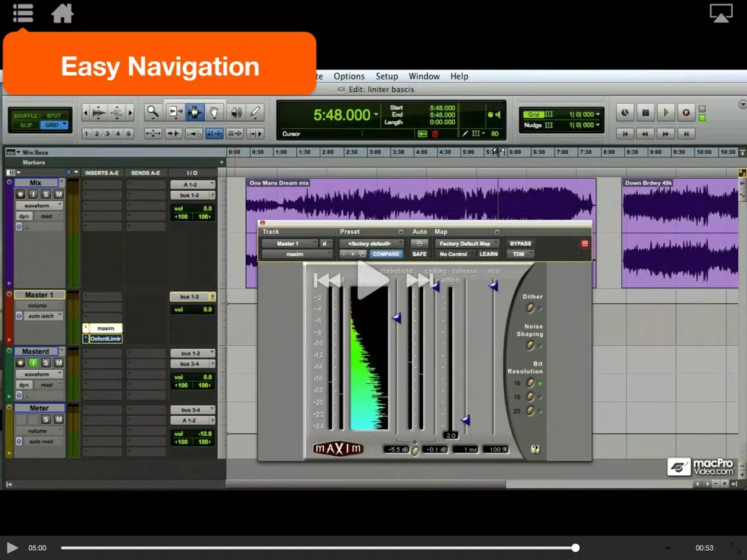Open the Options menu
This screenshot has height=560, width=747.
tap(349, 76)
